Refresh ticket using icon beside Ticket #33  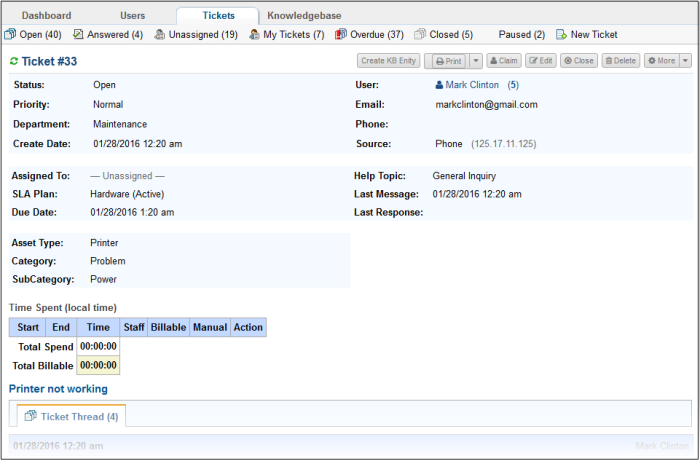coord(14,62)
